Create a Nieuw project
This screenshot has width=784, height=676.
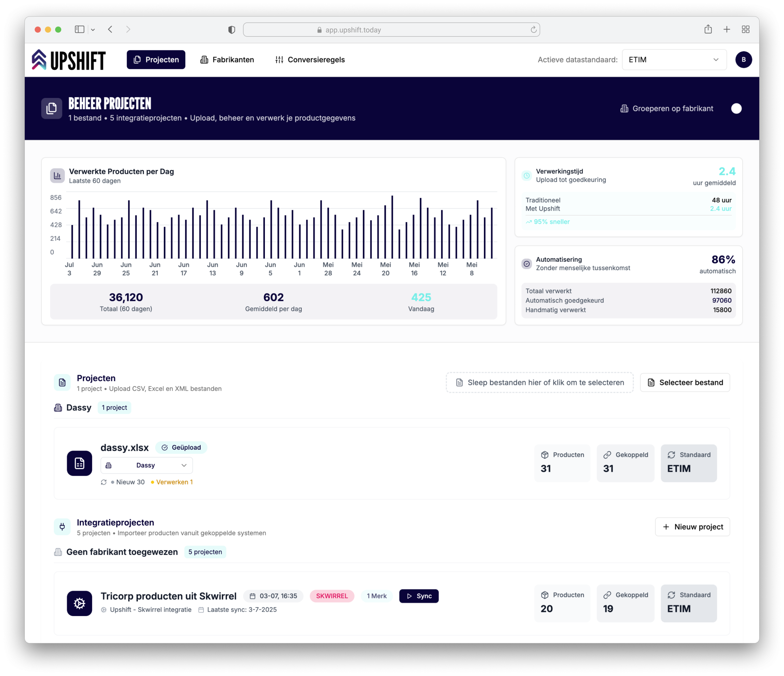click(x=692, y=527)
